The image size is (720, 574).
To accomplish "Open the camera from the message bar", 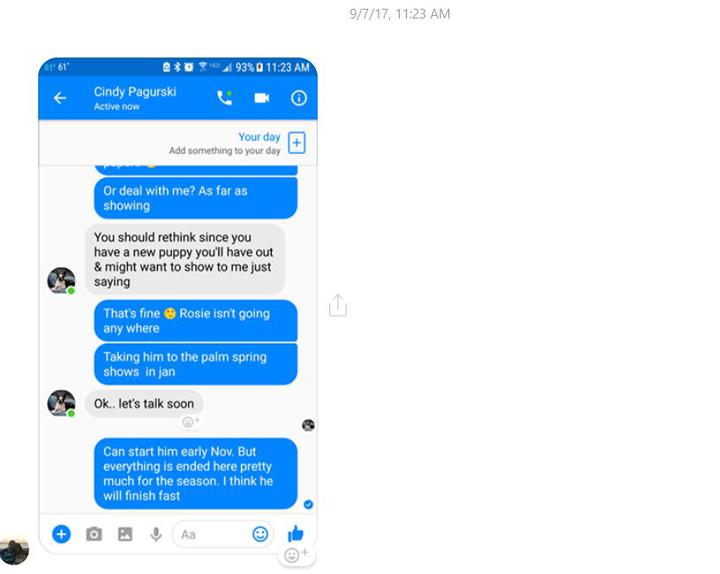I will coord(94,534).
